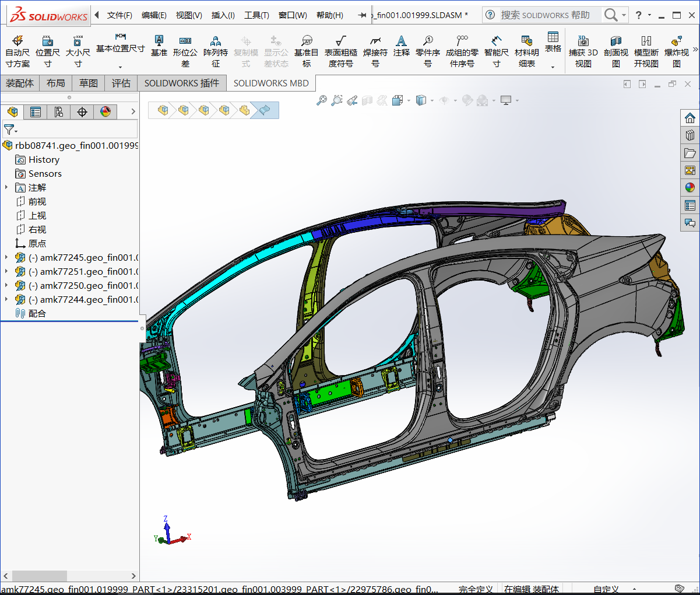Select the 大小尺寸 tool

[78, 51]
